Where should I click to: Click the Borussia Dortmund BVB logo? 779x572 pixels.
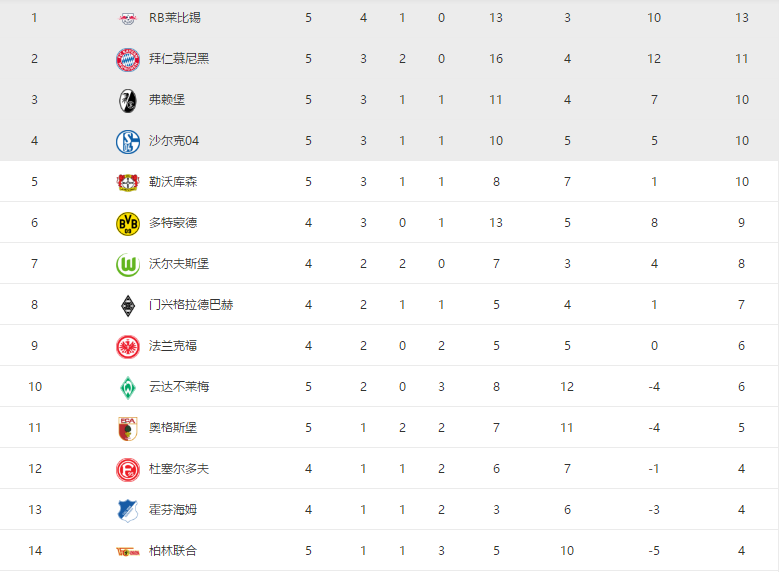coord(128,223)
